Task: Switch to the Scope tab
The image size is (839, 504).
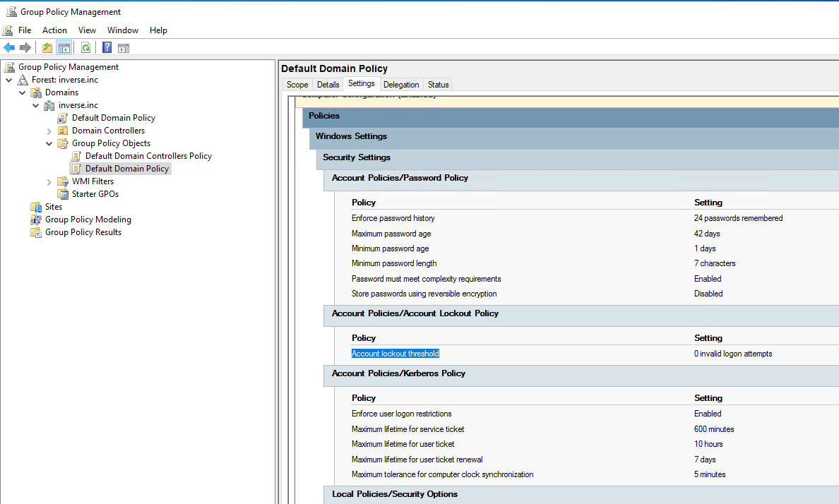Action: [x=297, y=84]
